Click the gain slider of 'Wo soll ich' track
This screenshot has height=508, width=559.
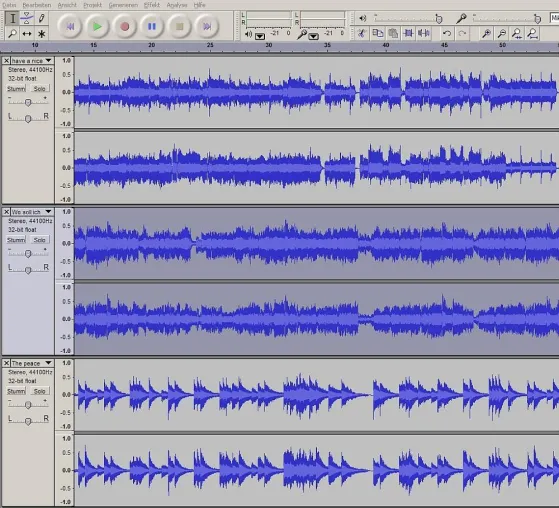[28, 253]
